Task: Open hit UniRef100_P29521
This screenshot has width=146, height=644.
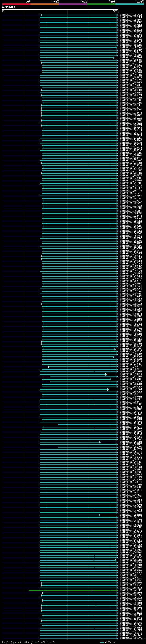Action: (131, 123)
